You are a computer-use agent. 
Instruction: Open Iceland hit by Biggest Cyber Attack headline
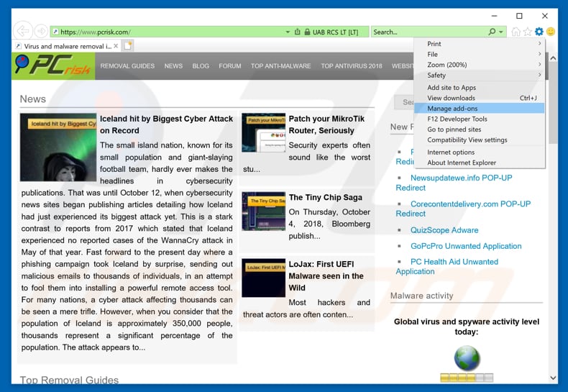166,124
